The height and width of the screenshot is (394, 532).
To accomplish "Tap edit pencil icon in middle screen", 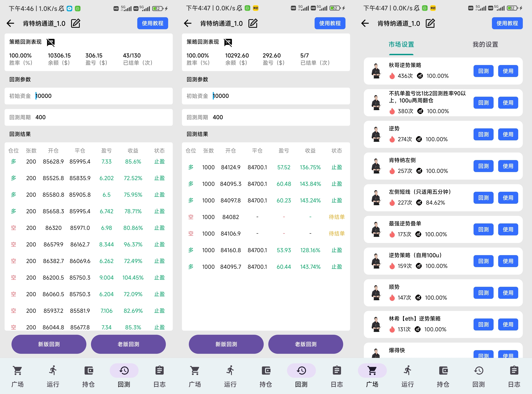I will click(253, 23).
